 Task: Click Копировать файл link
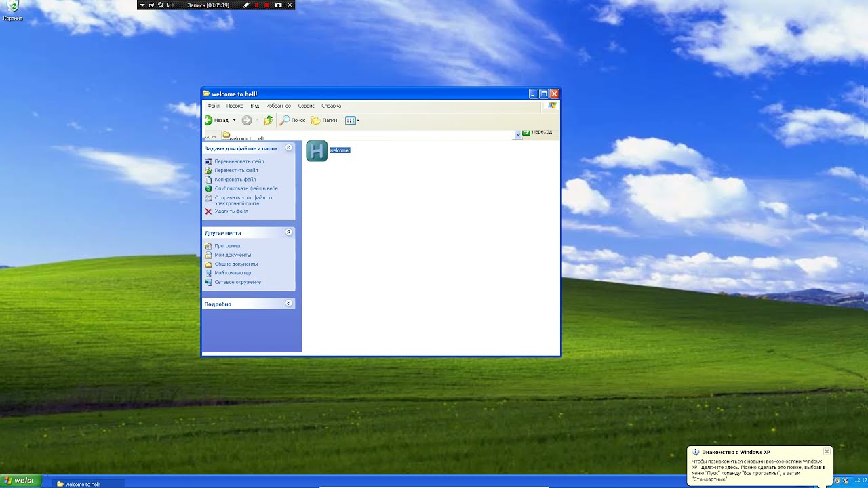pyautogui.click(x=235, y=180)
